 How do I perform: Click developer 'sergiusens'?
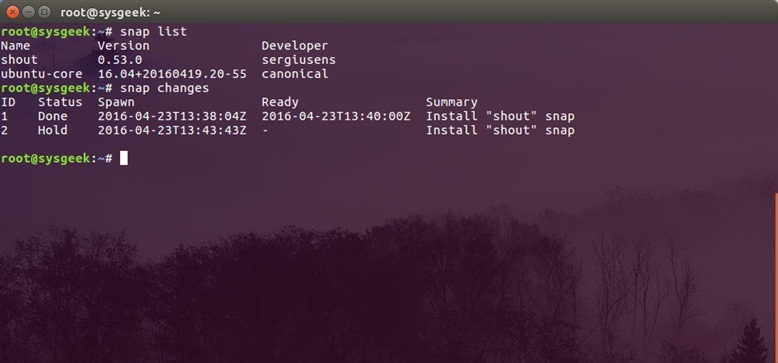point(299,60)
